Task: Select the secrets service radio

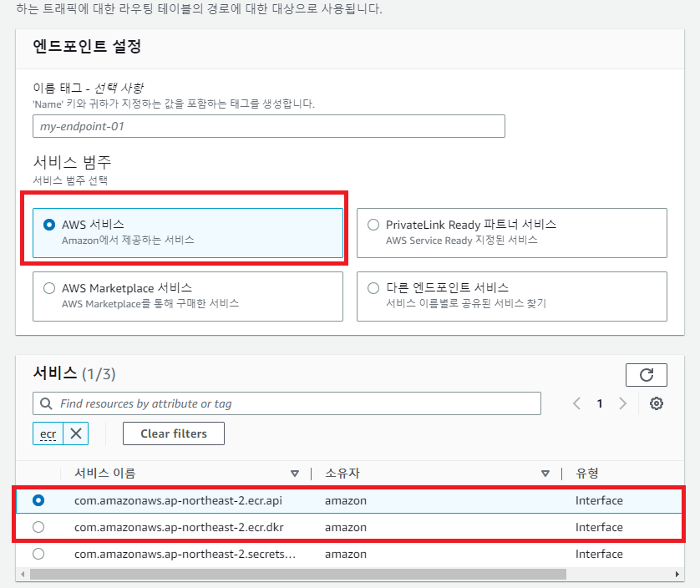Action: tap(38, 554)
